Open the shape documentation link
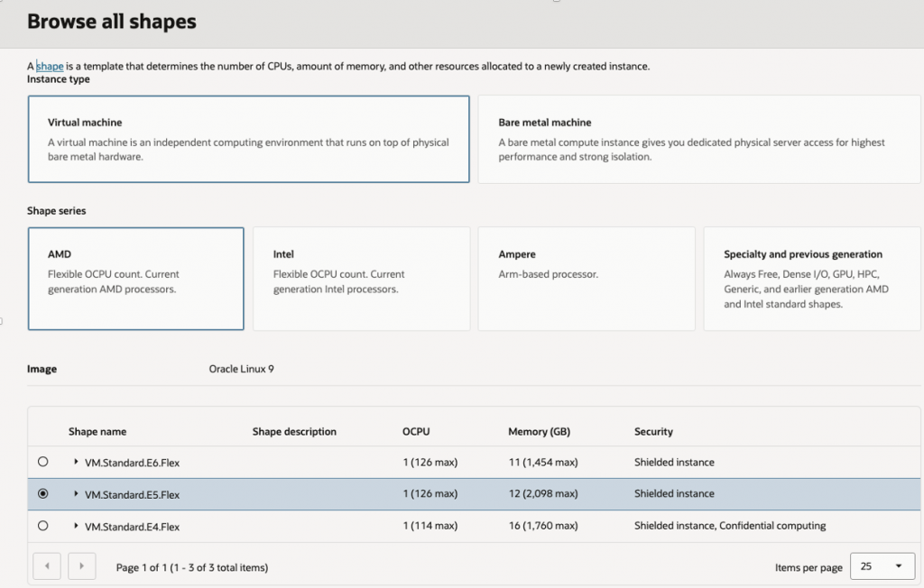The height and width of the screenshot is (588, 924). tap(50, 66)
